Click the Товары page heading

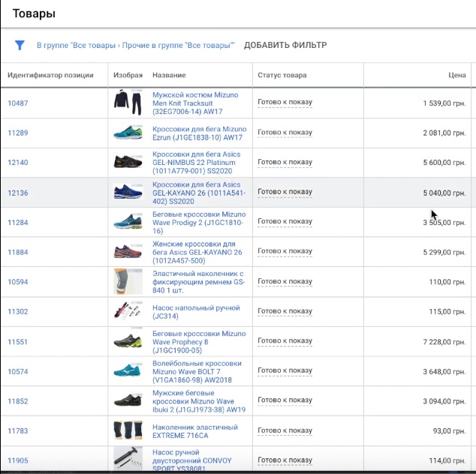pyautogui.click(x=34, y=13)
